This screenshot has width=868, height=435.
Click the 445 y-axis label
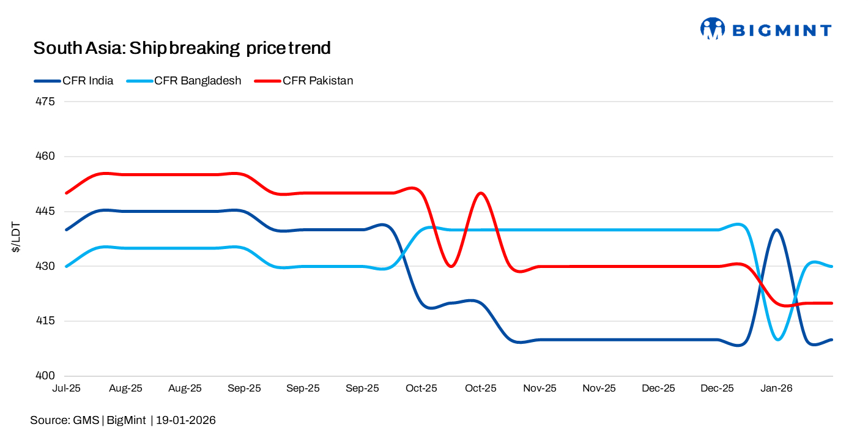click(46, 212)
